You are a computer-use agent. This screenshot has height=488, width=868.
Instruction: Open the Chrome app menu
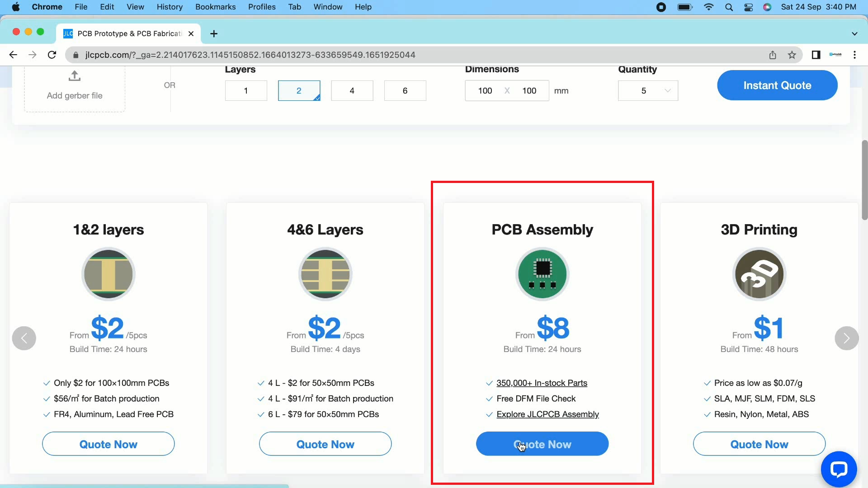click(47, 7)
